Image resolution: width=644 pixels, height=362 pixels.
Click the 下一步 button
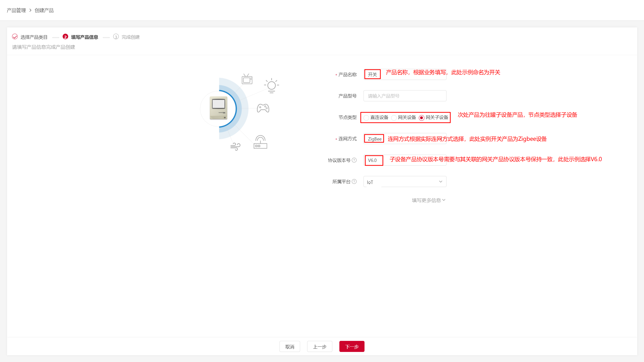point(352,347)
